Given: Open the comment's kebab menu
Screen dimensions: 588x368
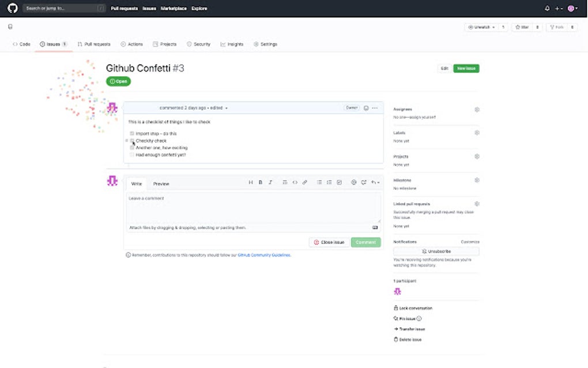Looking at the screenshot, I should [x=375, y=108].
